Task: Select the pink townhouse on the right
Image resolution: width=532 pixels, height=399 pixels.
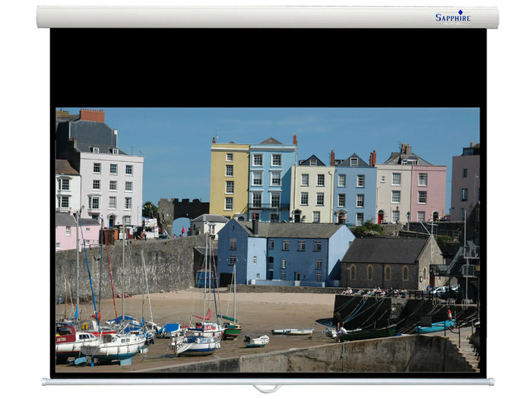Action: (429, 193)
